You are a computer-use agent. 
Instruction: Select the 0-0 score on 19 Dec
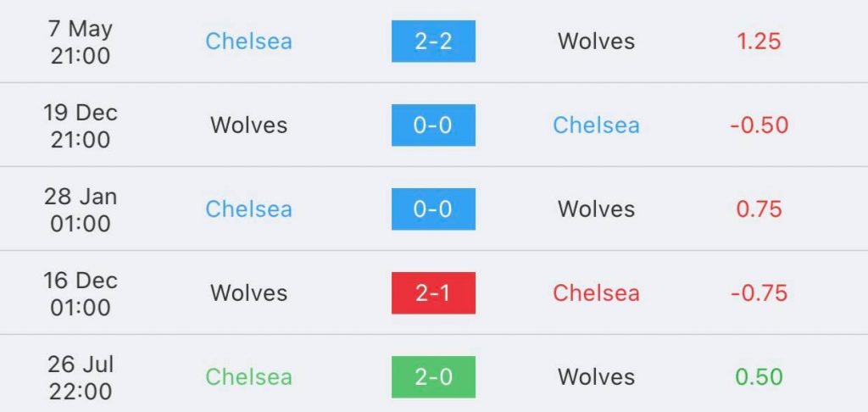pyautogui.click(x=433, y=125)
